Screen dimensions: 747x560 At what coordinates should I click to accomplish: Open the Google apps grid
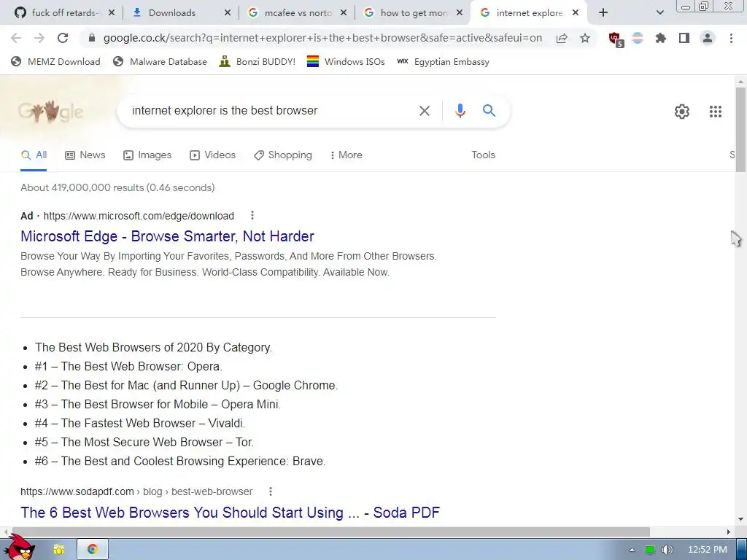[716, 112]
